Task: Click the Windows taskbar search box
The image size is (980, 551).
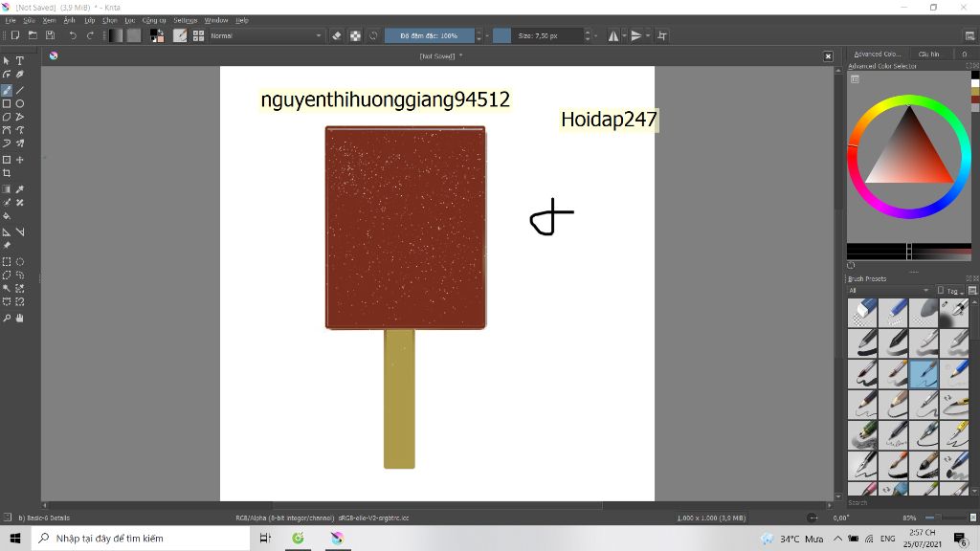Action: 140,538
